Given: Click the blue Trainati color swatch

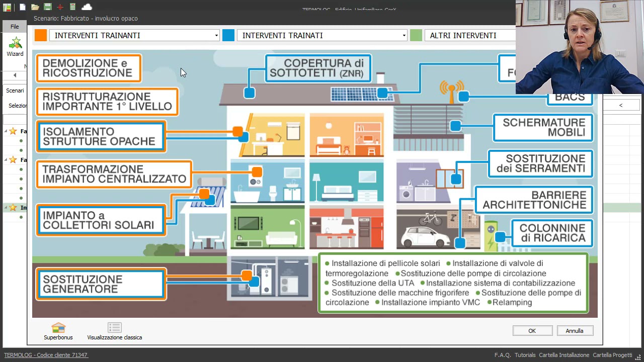Looking at the screenshot, I should click(x=228, y=35).
